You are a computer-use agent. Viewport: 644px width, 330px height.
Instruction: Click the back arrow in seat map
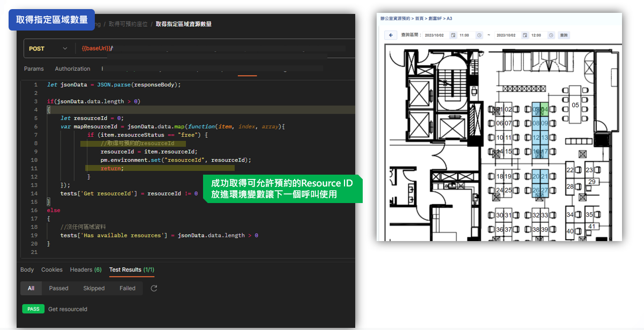coord(391,35)
